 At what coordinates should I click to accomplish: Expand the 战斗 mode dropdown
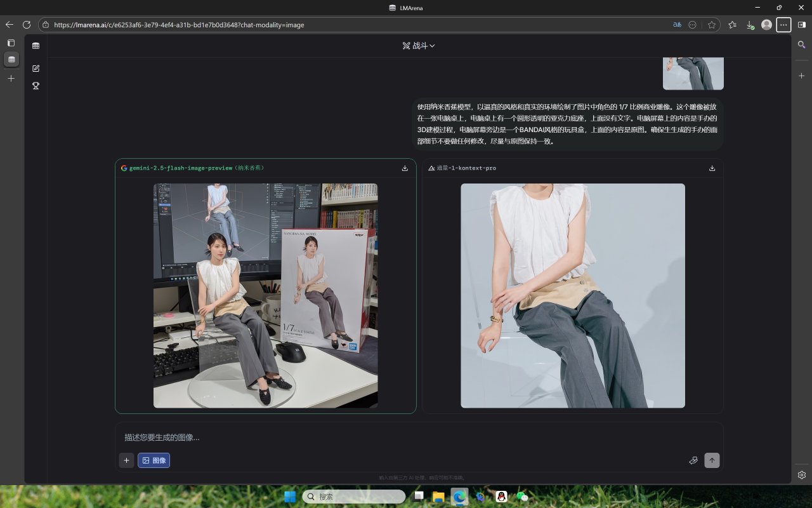point(419,46)
